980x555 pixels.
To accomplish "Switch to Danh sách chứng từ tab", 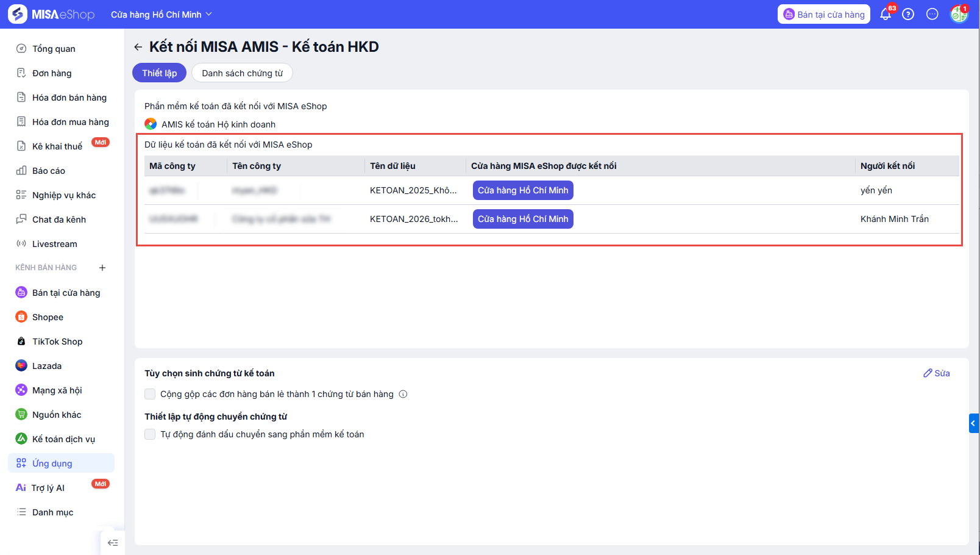I will 243,73.
